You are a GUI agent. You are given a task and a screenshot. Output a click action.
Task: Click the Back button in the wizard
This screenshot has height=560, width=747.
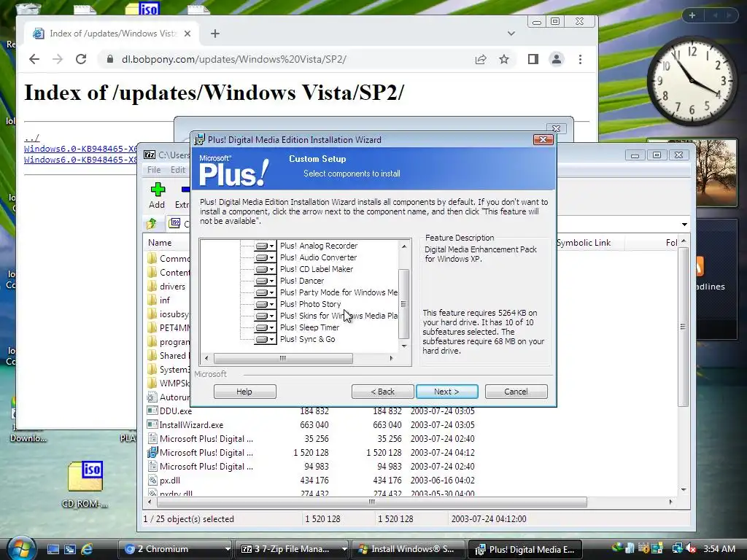(382, 392)
